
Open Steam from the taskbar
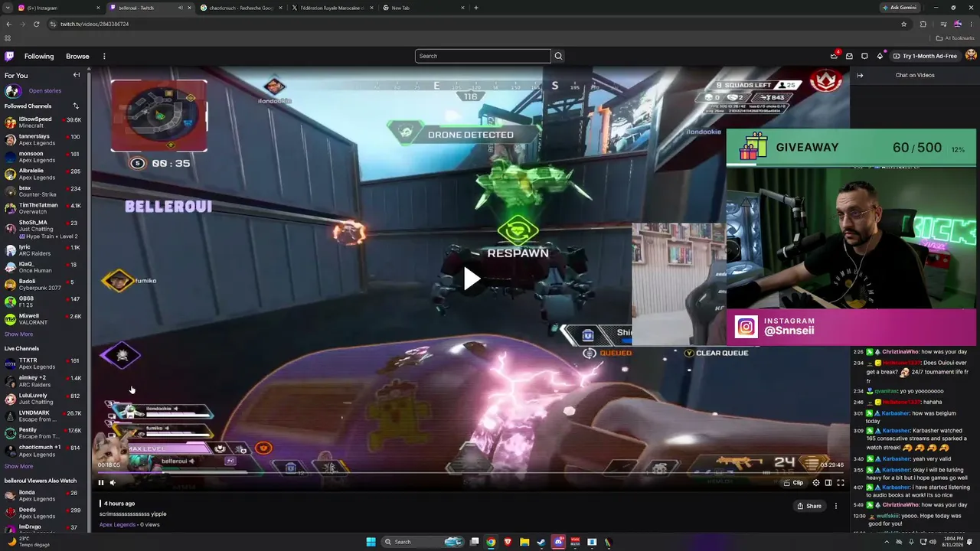[x=541, y=542]
